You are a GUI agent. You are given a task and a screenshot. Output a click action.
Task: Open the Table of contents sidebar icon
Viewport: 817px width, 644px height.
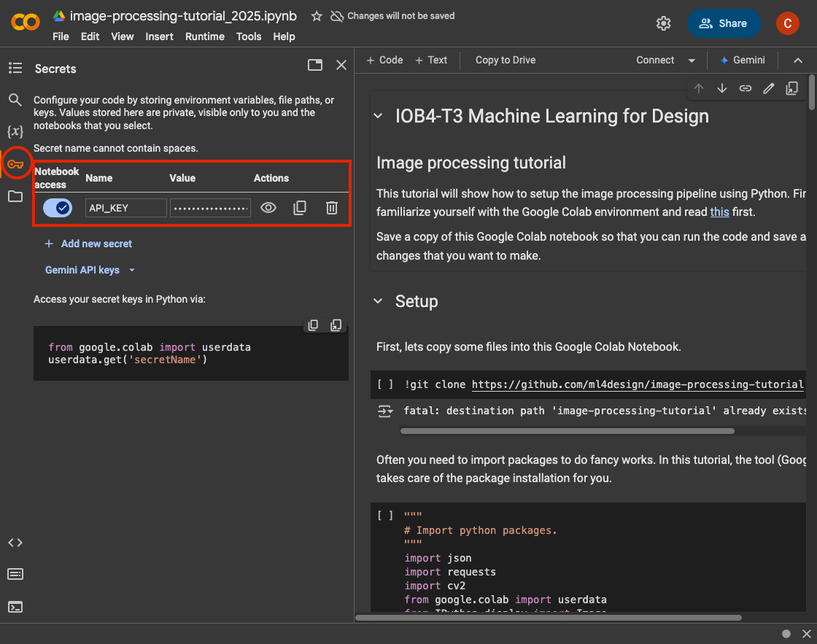[x=15, y=68]
